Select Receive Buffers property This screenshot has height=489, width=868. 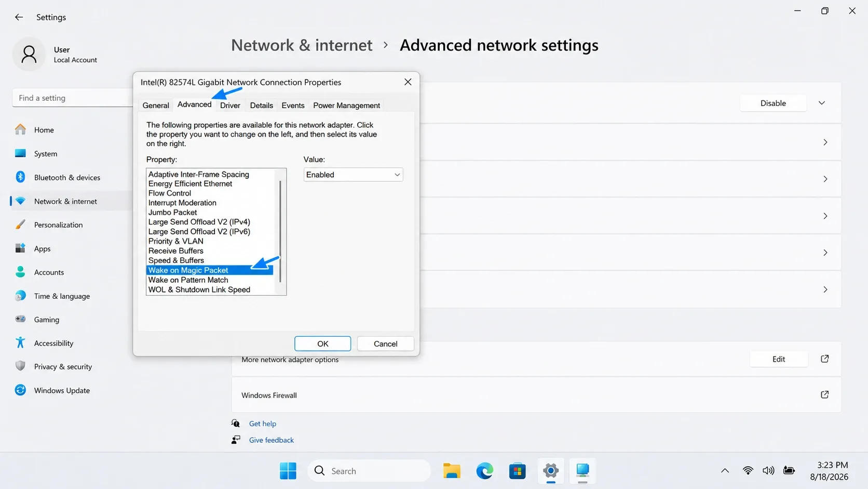pyautogui.click(x=176, y=250)
